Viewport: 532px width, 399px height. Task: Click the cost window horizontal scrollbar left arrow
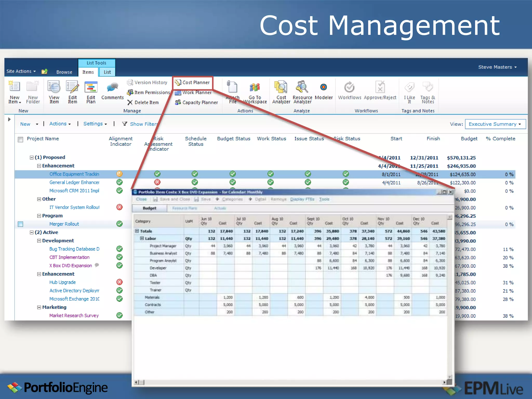pyautogui.click(x=136, y=382)
